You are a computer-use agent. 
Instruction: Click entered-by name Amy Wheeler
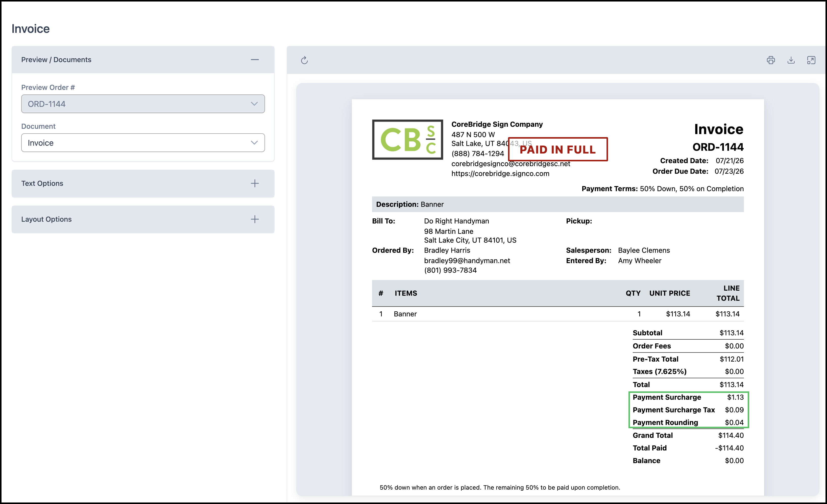[639, 261]
